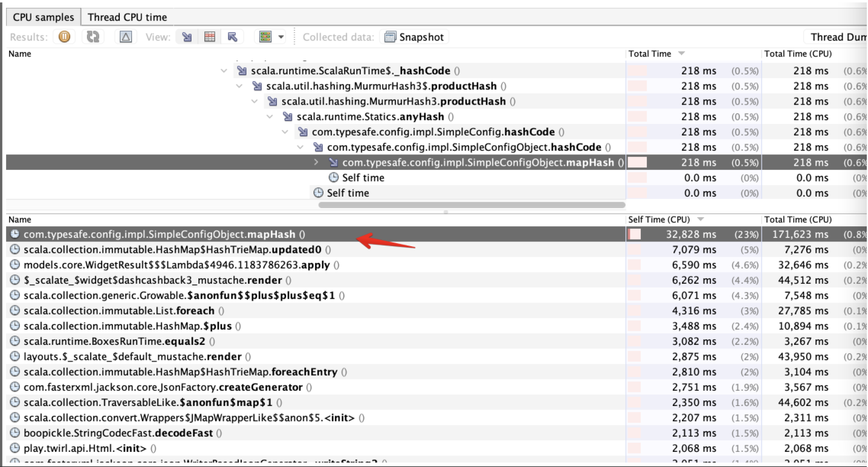Click the clock icon beside play.twirl.api.Html.<init>

[x=15, y=448]
